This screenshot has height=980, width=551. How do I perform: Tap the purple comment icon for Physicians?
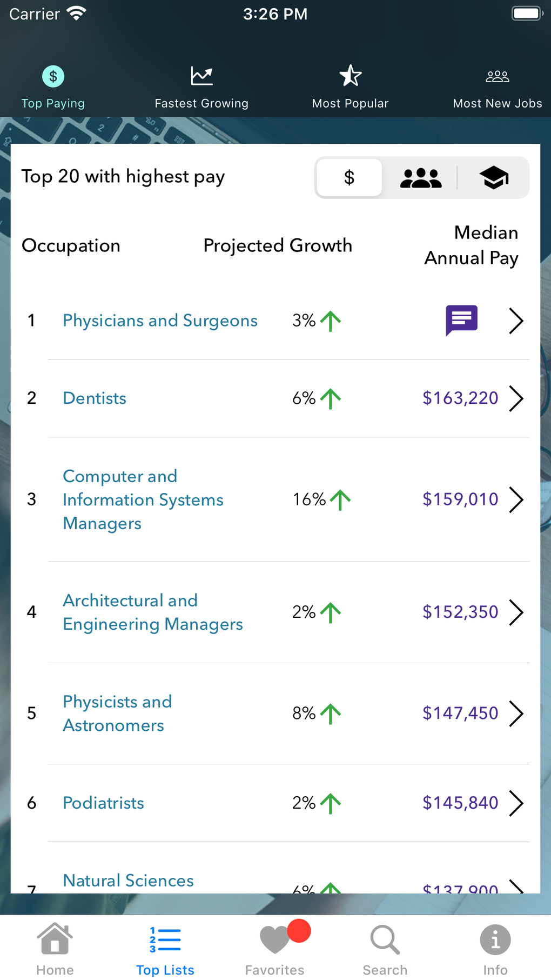pos(461,320)
